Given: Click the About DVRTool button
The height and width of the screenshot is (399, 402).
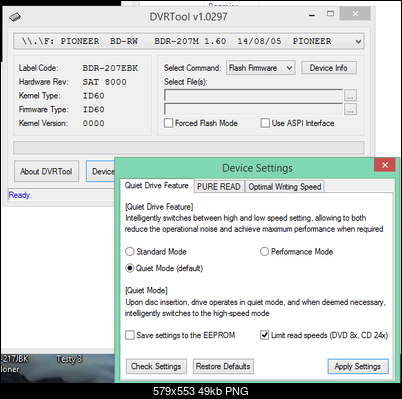Looking at the screenshot, I should pyautogui.click(x=46, y=171).
